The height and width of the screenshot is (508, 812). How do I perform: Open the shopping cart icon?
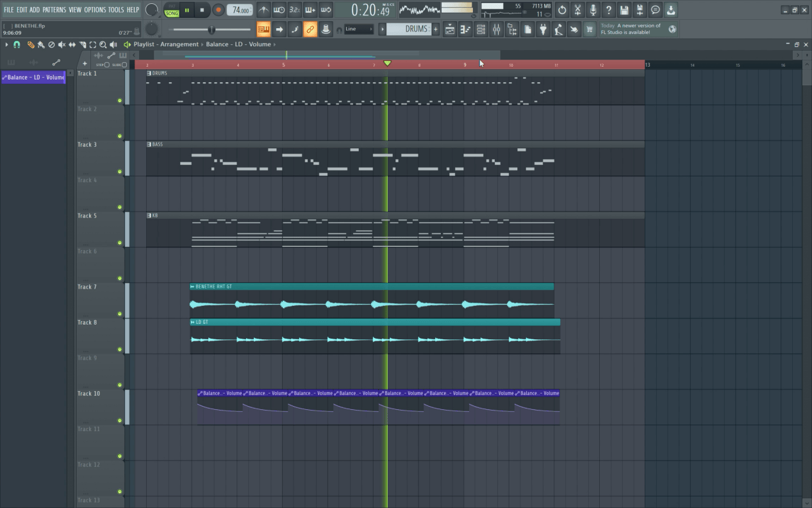[x=590, y=30]
